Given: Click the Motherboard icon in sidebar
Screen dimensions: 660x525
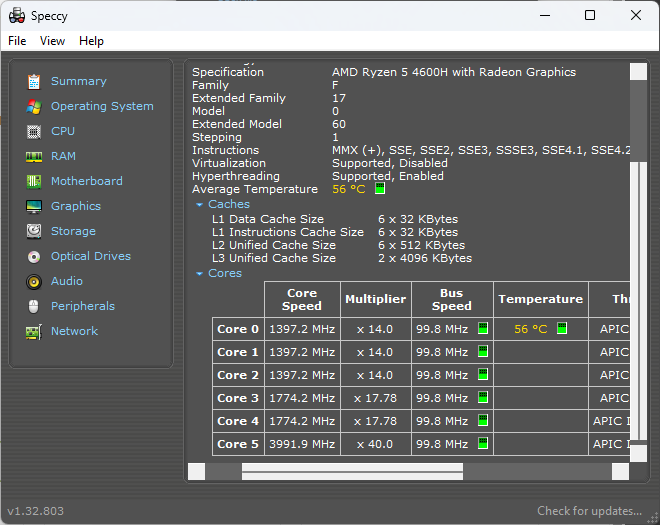Looking at the screenshot, I should point(34,181).
